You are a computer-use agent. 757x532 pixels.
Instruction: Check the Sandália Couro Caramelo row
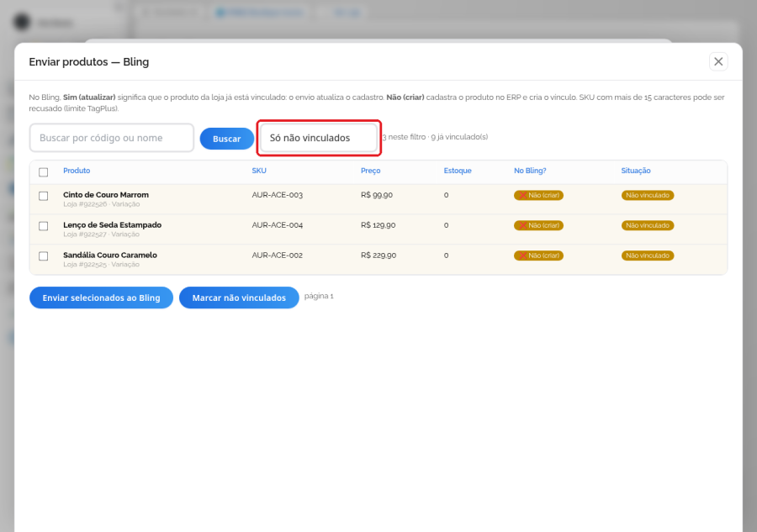click(x=44, y=256)
